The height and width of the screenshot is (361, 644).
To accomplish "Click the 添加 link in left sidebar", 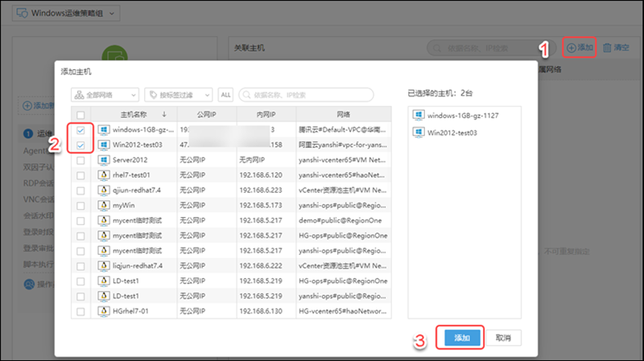I will point(38,106).
